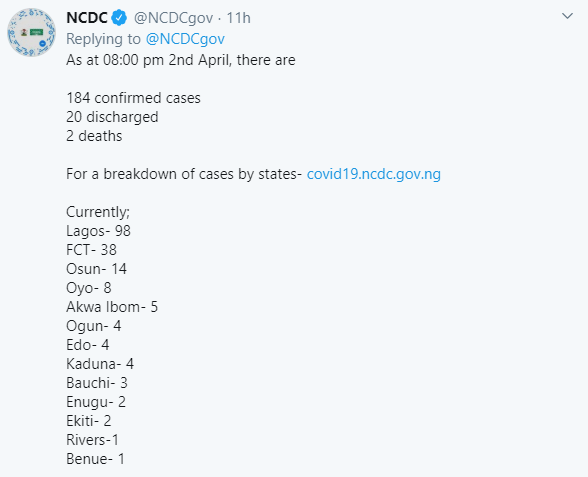
Task: Click the blue verified badge icon
Action: (x=120, y=18)
